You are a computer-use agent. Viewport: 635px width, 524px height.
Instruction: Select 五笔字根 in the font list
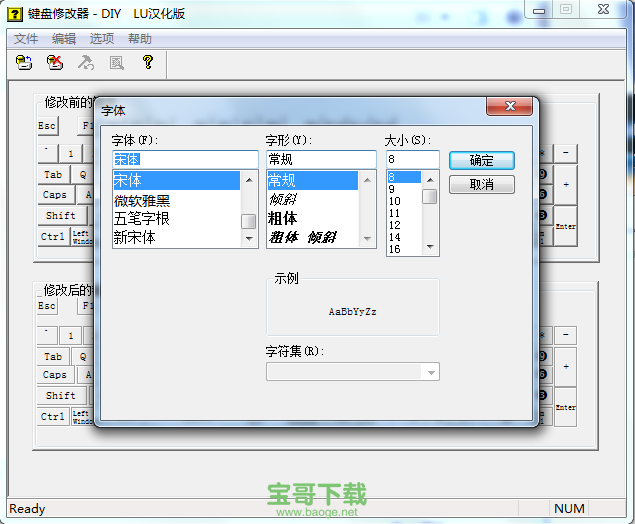pos(177,219)
